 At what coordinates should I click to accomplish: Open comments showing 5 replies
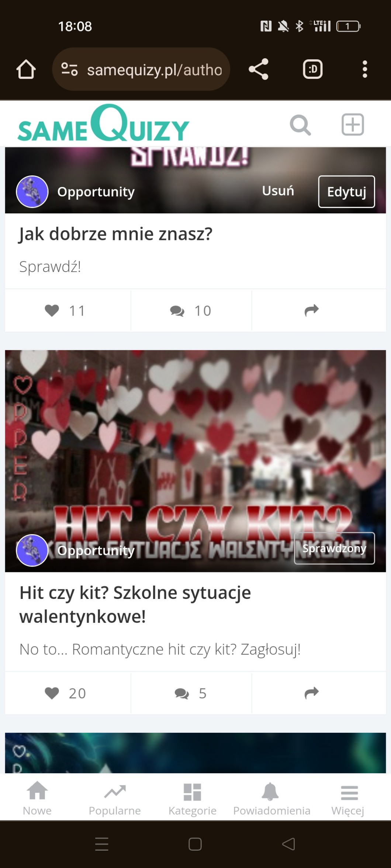(x=191, y=693)
